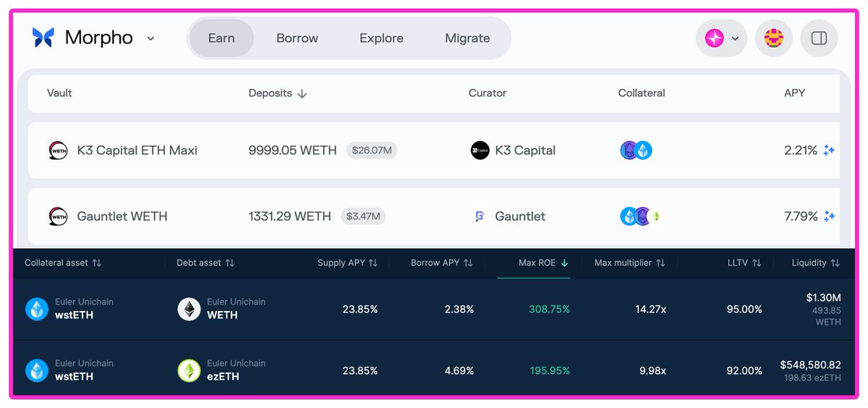Click wstETH icon in the ezETH debt row
This screenshot has height=408, width=868.
tap(36, 371)
